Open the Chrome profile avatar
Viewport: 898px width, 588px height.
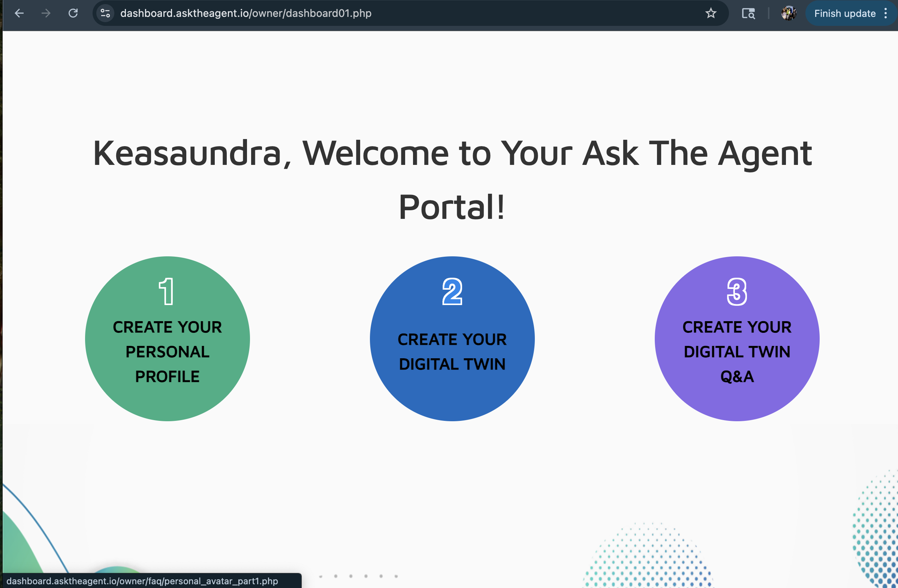tap(789, 13)
